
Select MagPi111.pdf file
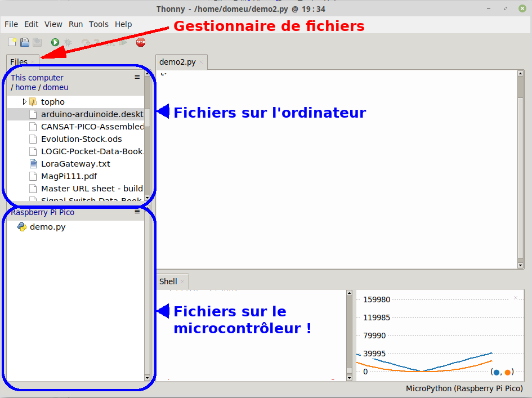(75, 176)
